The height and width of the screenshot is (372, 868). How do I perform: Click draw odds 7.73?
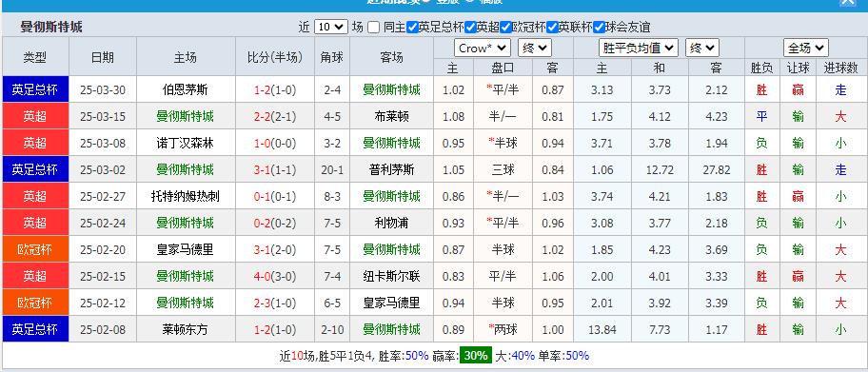(660, 329)
